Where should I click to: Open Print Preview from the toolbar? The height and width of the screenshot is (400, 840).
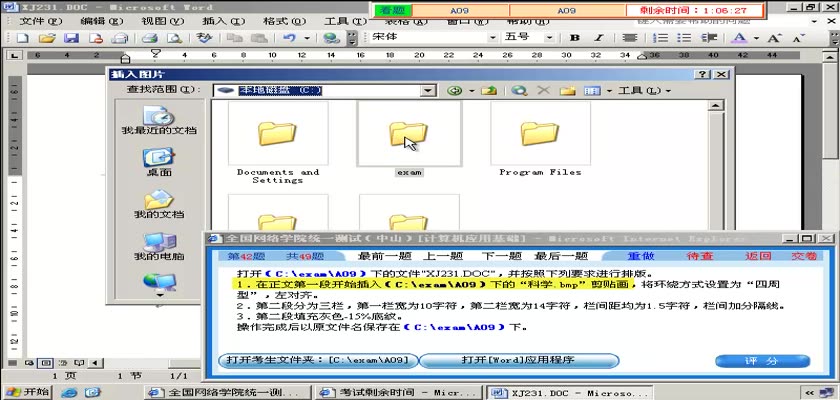[x=174, y=38]
